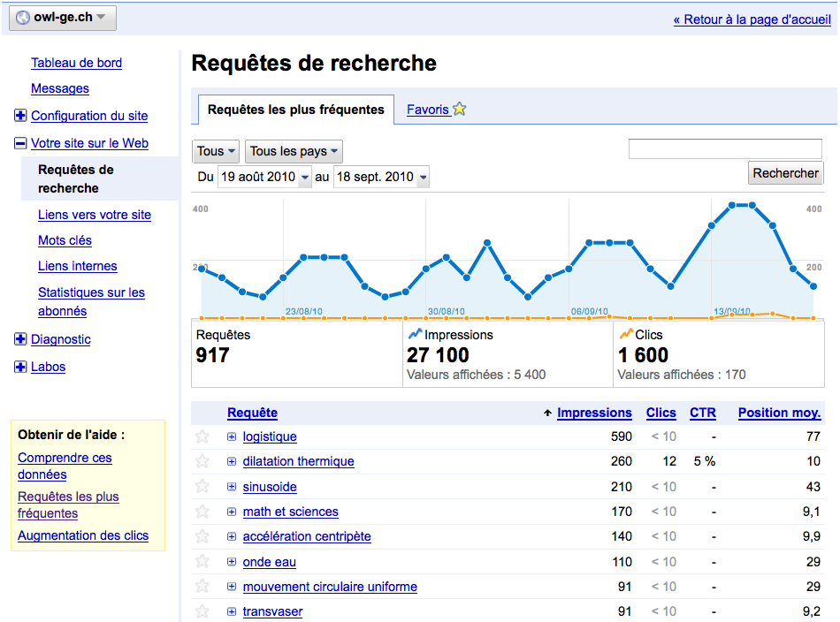Click the globe icon beside owl-ge.ch
The image size is (840, 622).
[21, 18]
